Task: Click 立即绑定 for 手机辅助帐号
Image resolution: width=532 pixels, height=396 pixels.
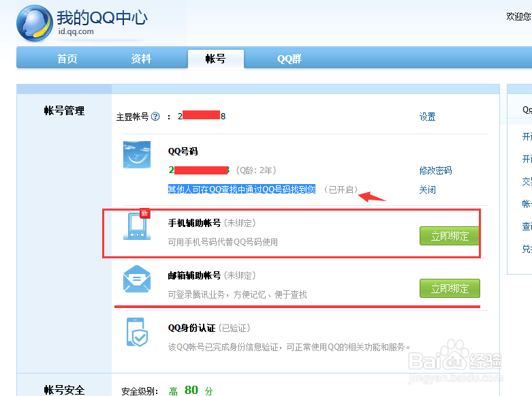Action: (449, 236)
